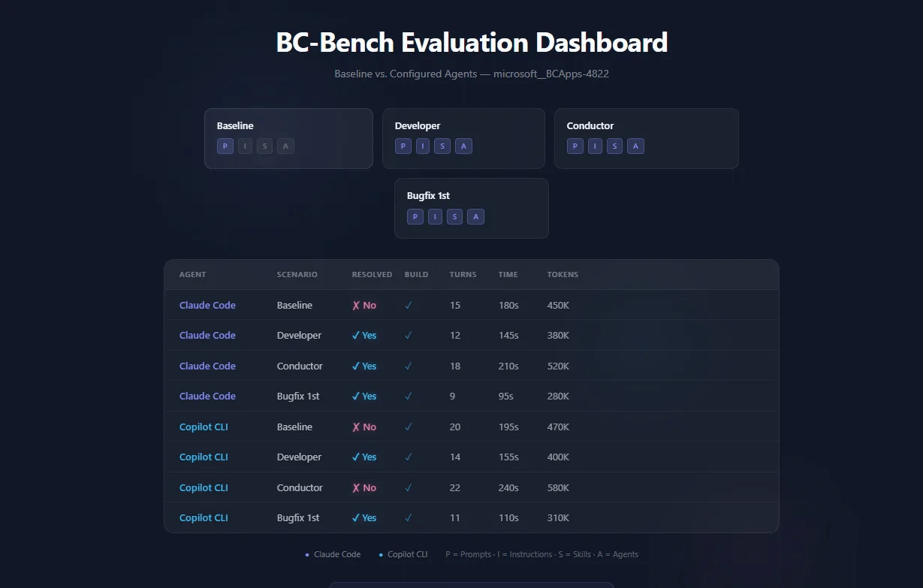Open Claude Code link in Baseline row
The width and height of the screenshot is (923, 588).
coord(207,306)
